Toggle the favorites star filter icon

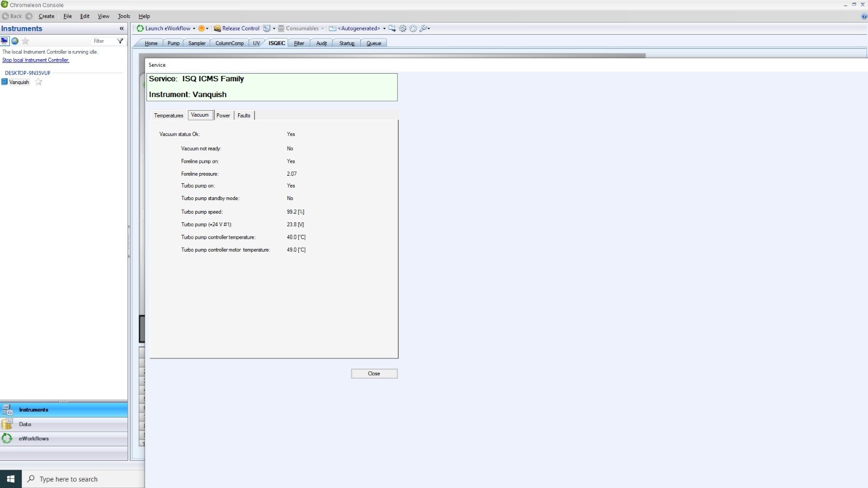pos(25,41)
